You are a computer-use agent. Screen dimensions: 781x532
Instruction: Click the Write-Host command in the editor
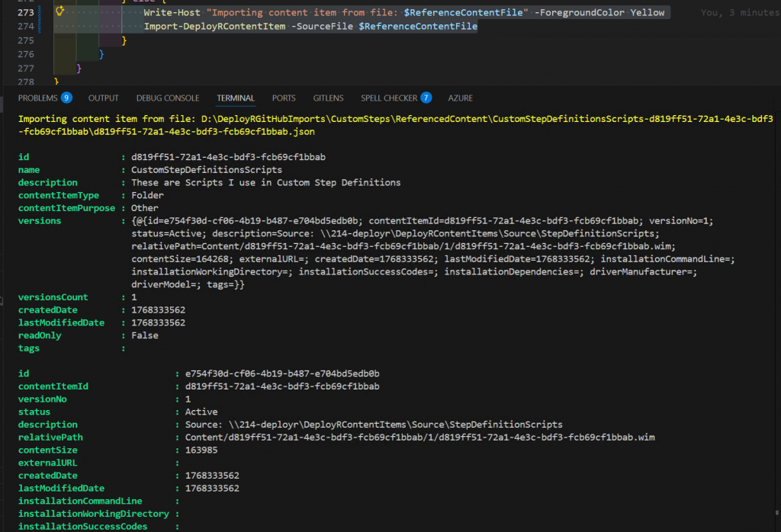point(171,12)
